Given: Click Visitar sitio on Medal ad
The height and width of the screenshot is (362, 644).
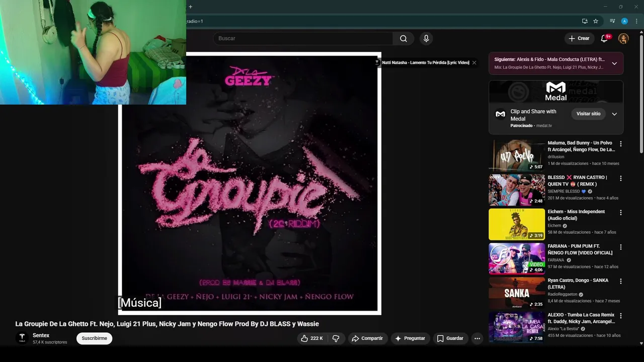Looking at the screenshot, I should [588, 114].
